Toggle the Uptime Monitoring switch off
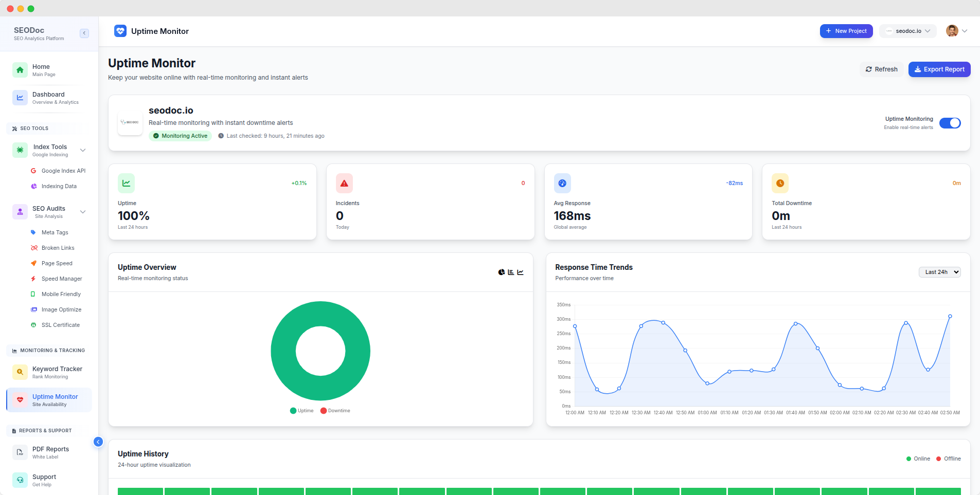Screen dimensions: 980x495 tap(950, 123)
